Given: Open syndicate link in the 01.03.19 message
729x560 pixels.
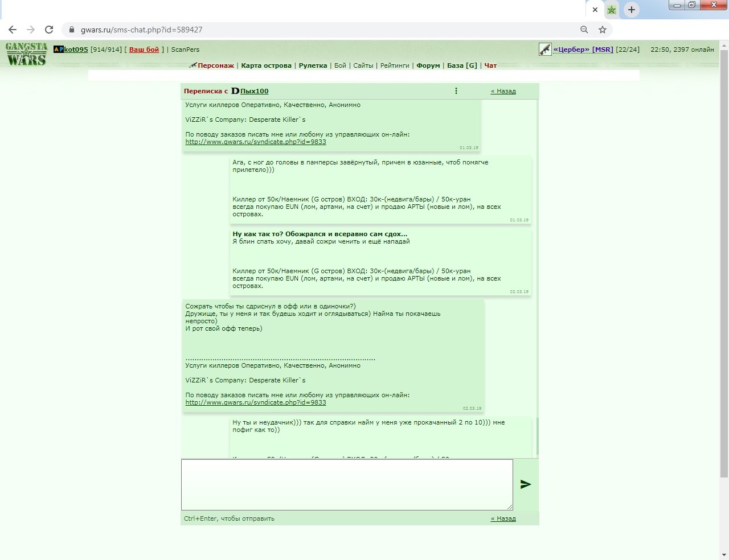Looking at the screenshot, I should 256,142.
